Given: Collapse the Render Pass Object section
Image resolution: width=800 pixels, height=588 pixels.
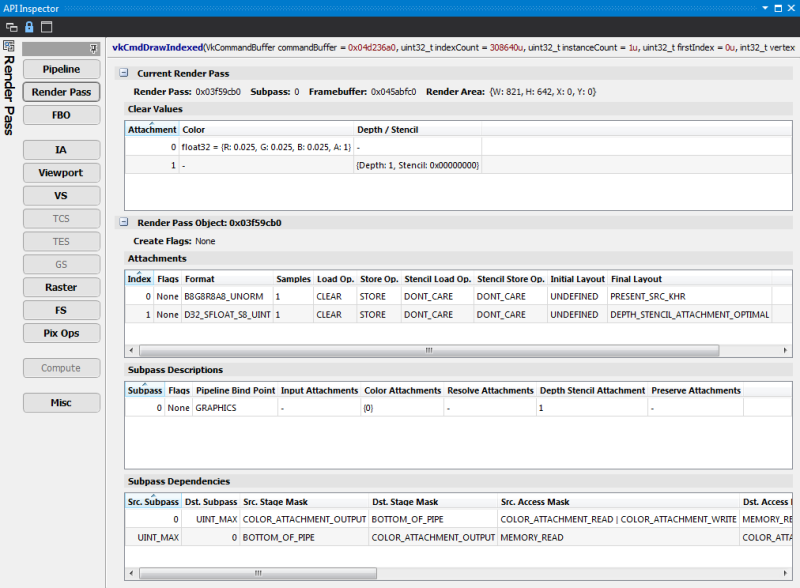Looking at the screenshot, I should (124, 223).
